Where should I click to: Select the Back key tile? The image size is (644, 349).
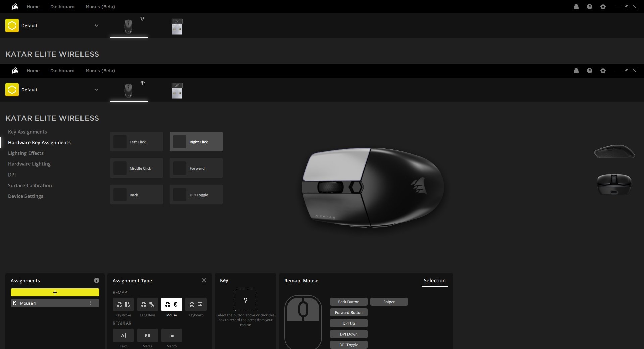[x=137, y=195]
